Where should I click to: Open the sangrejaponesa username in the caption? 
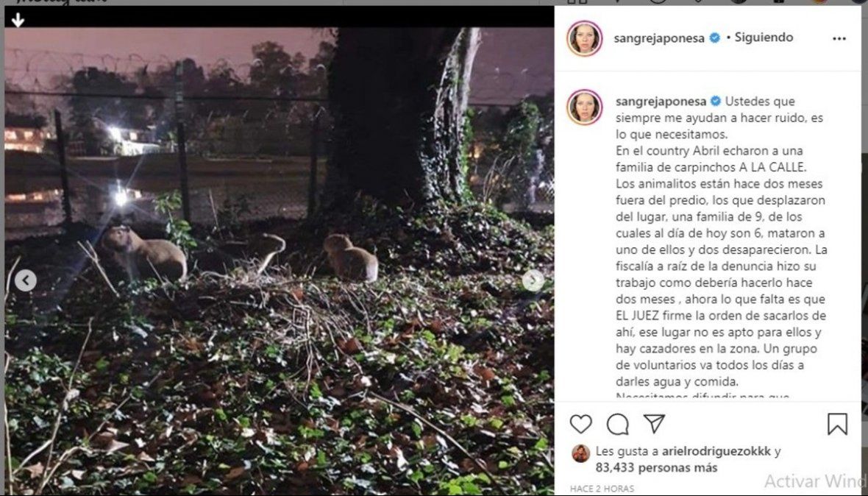coord(660,102)
